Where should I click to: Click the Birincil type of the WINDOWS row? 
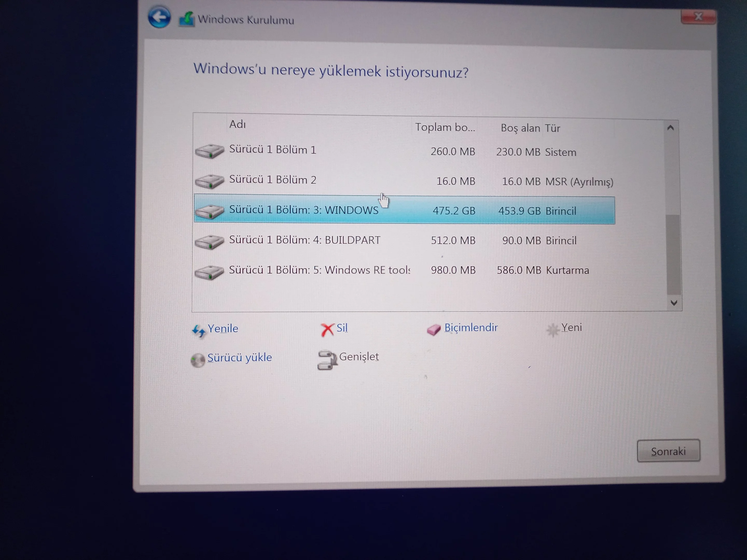561,211
